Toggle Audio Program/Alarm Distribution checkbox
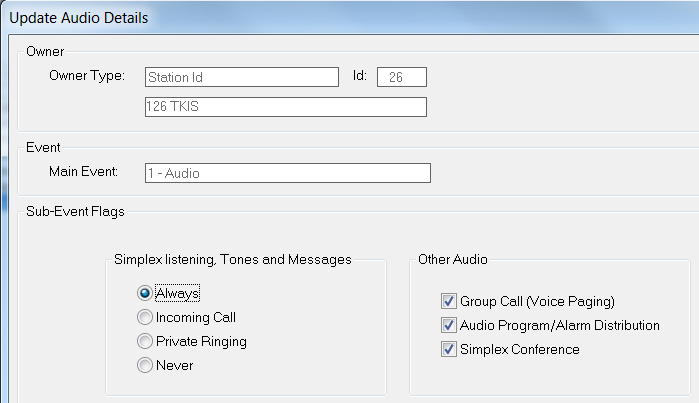Image resolution: width=699 pixels, height=403 pixels. click(x=447, y=325)
